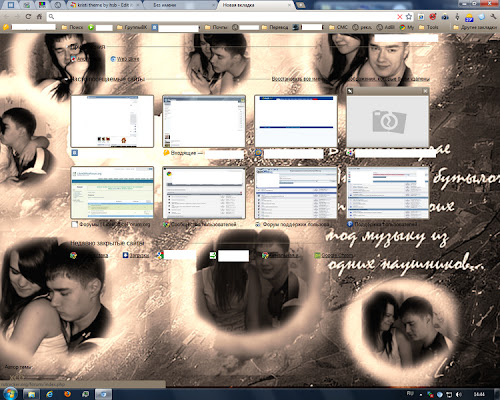Pin the placeholder thumbnail with pin icon
This screenshot has width=500, height=400.
point(350,91)
